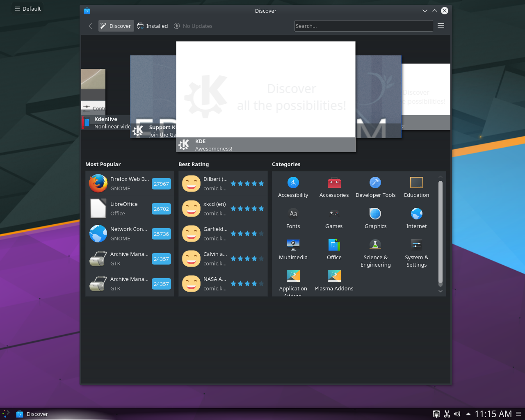Screen dimensions: 525x420
Task: Click the 11:15 AM clock
Action: [493, 414]
